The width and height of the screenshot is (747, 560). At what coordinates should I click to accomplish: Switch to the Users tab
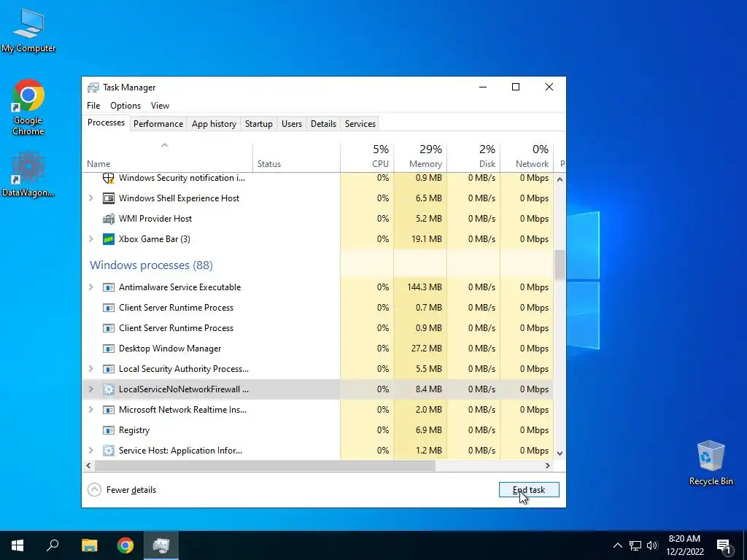click(292, 124)
